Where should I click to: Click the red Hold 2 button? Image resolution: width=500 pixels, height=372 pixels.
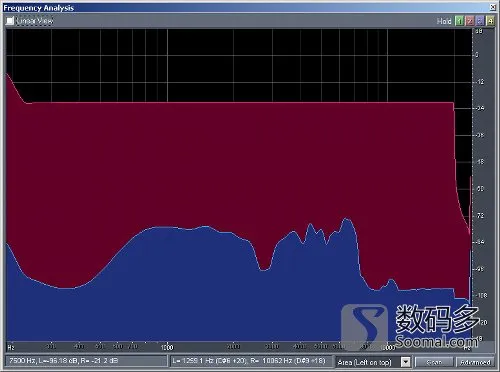tap(470, 21)
